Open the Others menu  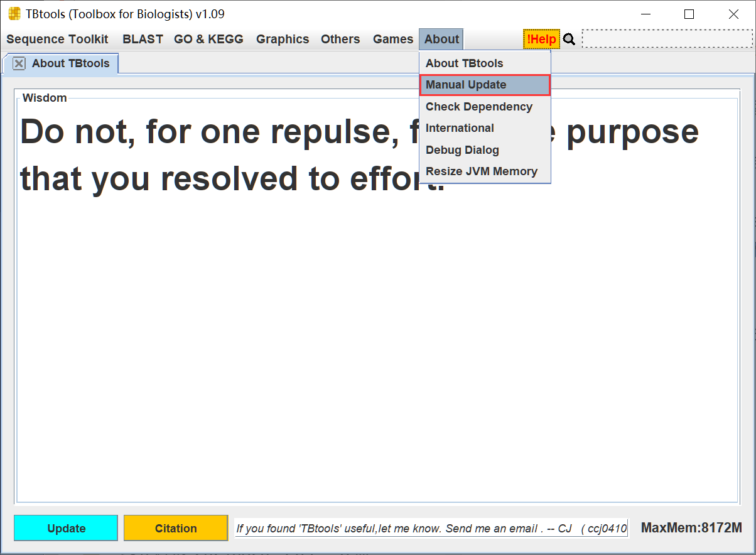click(340, 39)
